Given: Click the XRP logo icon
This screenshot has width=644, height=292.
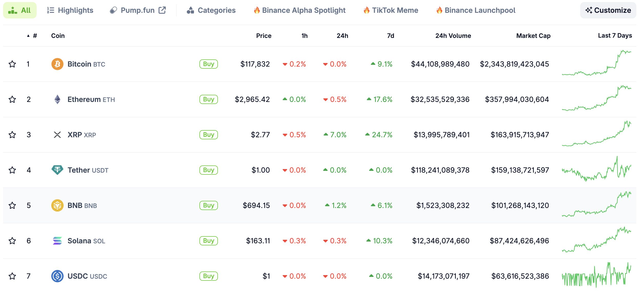Looking at the screenshot, I should point(57,135).
